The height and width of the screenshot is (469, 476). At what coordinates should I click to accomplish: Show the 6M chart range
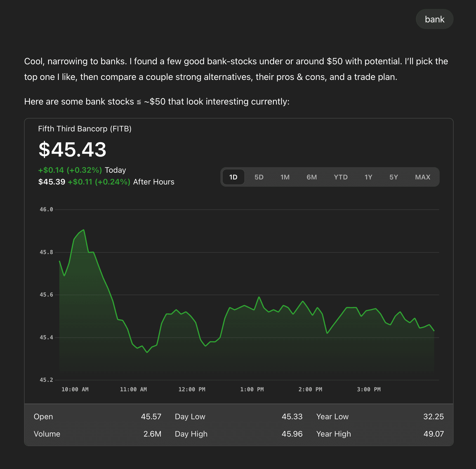click(x=312, y=177)
